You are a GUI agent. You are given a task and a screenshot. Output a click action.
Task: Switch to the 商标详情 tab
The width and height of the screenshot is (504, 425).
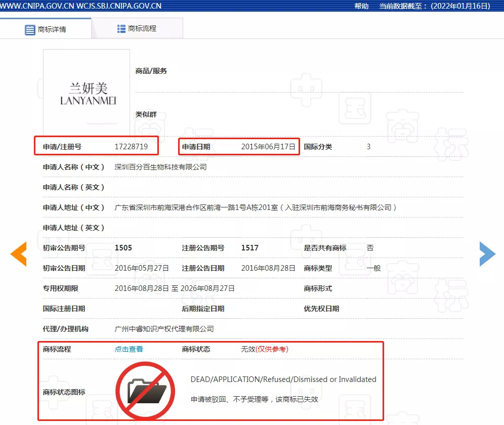[x=46, y=29]
